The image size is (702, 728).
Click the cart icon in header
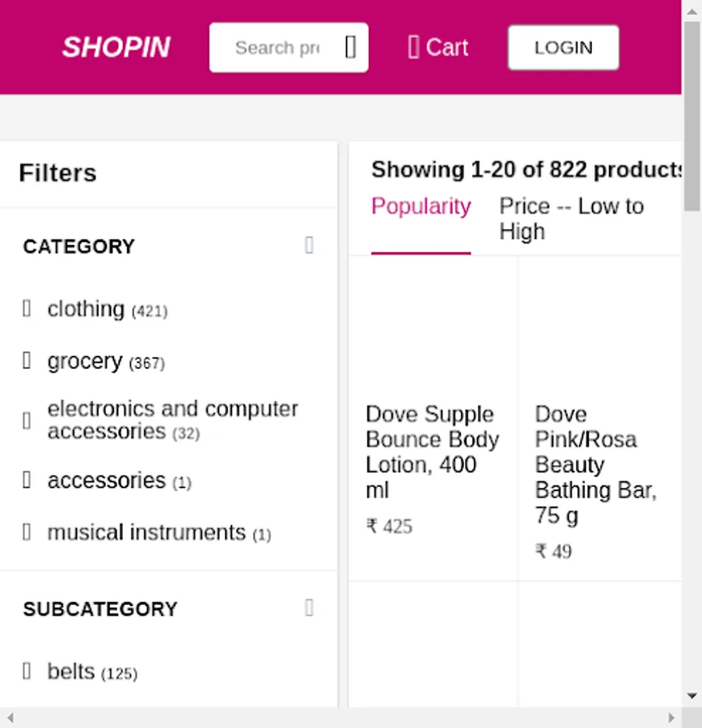click(x=413, y=48)
